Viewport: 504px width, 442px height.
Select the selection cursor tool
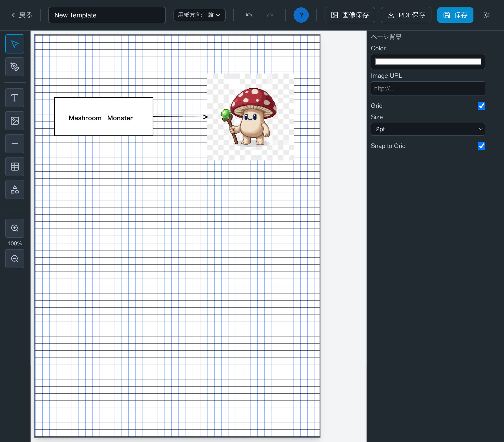click(x=15, y=44)
